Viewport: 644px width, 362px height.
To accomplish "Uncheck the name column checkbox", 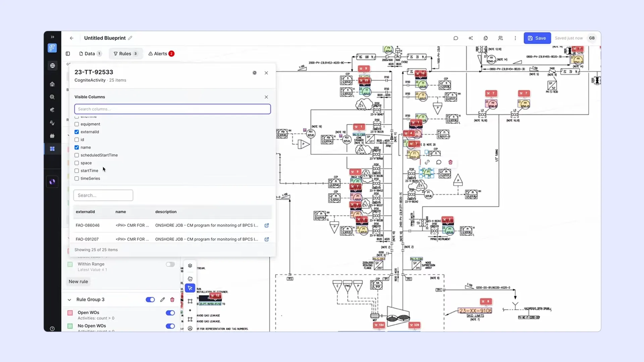I will point(76,147).
